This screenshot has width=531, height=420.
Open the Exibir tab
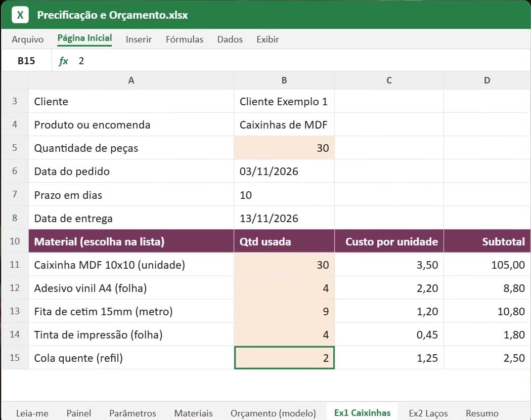coord(268,39)
